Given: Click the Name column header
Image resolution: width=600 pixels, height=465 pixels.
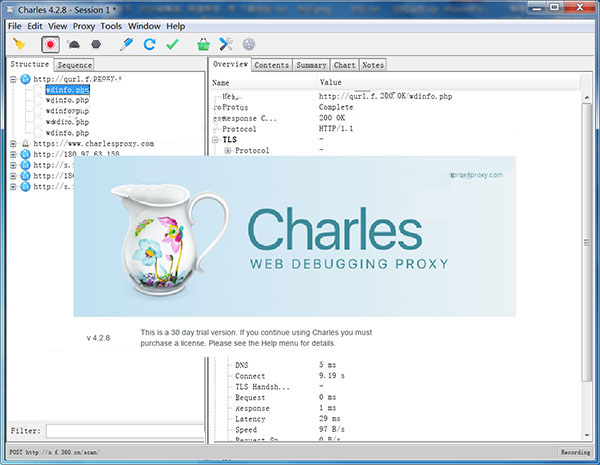Looking at the screenshot, I should click(221, 83).
